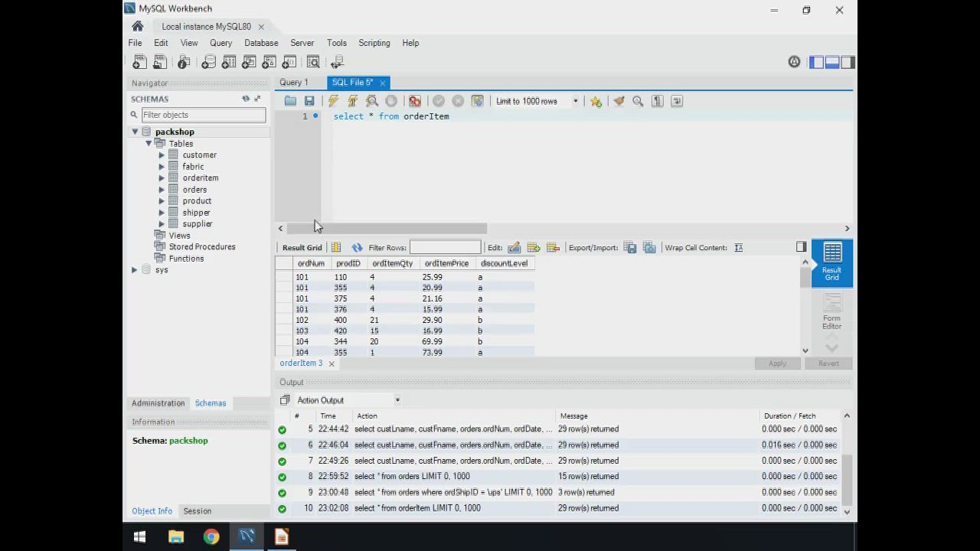Expand the sys schema
Image resolution: width=980 pixels, height=551 pixels.
(135, 270)
